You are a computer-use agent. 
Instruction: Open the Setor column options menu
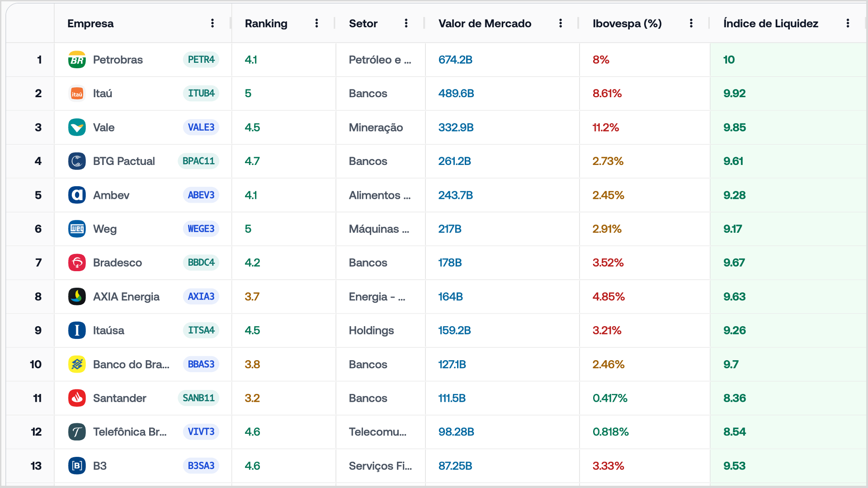point(406,23)
